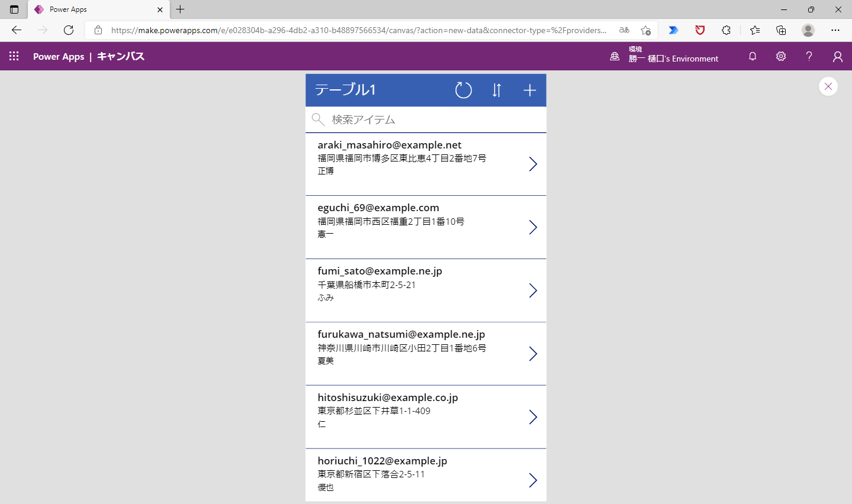Open details arrow for hitoshisuzuki row

533,417
